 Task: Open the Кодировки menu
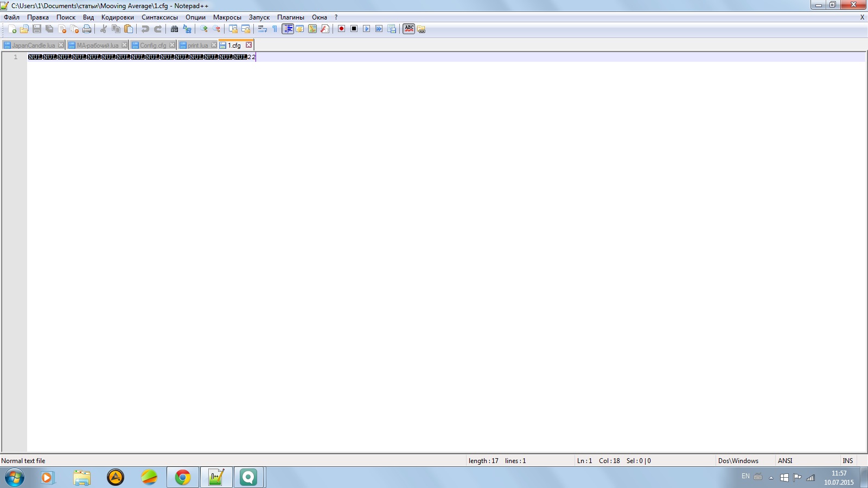(x=117, y=17)
